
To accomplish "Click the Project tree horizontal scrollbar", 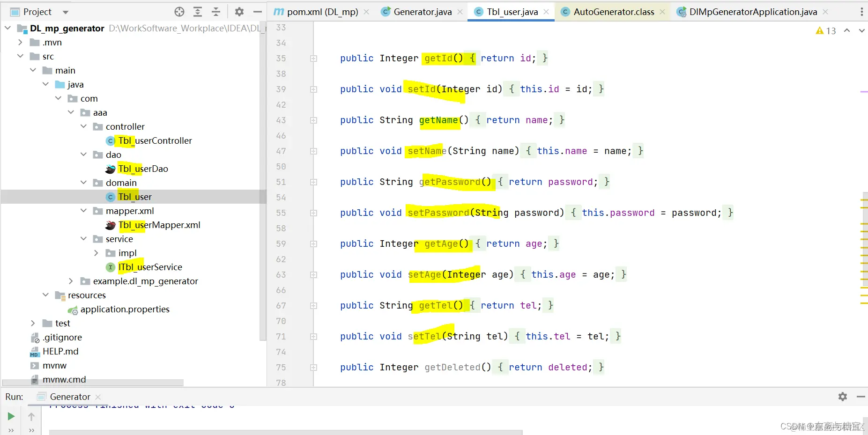I will tap(93, 383).
